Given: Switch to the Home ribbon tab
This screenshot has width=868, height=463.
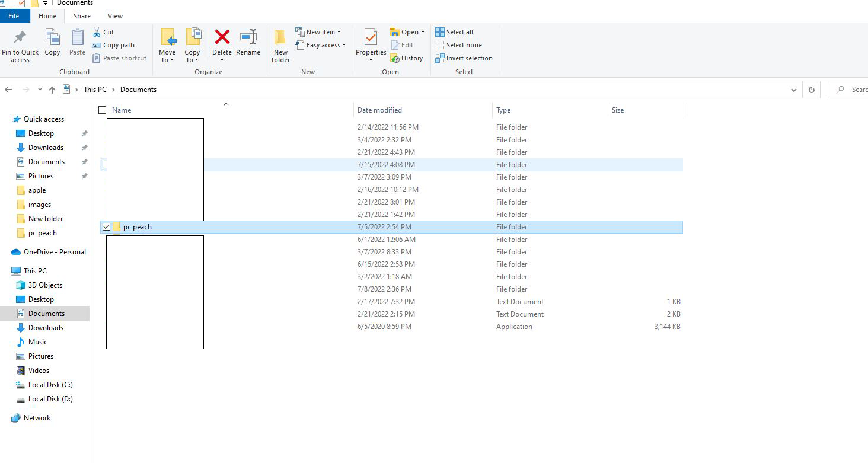Looking at the screenshot, I should (47, 16).
